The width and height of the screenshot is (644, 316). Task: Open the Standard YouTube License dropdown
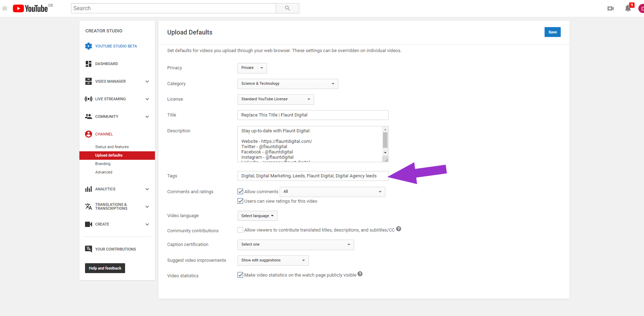tap(276, 99)
